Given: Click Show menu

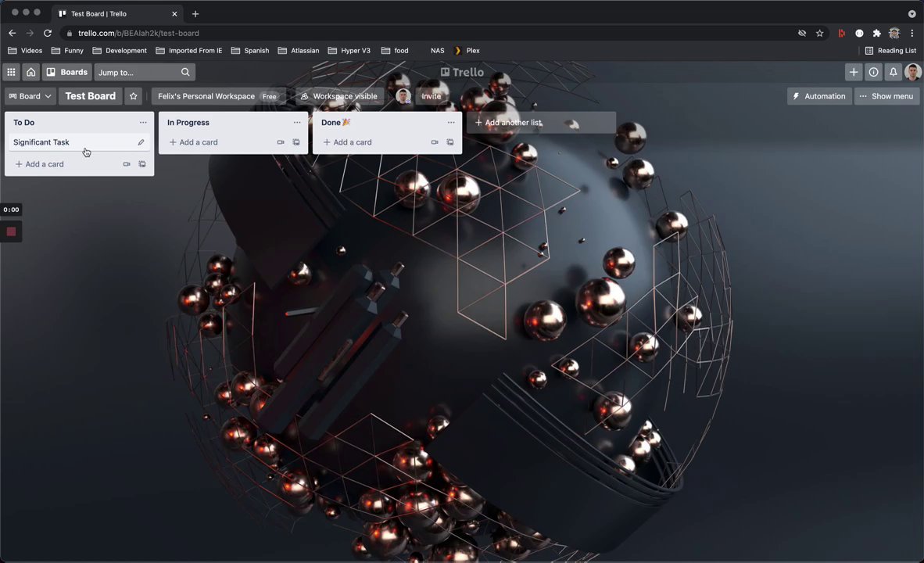Looking at the screenshot, I should click(886, 96).
